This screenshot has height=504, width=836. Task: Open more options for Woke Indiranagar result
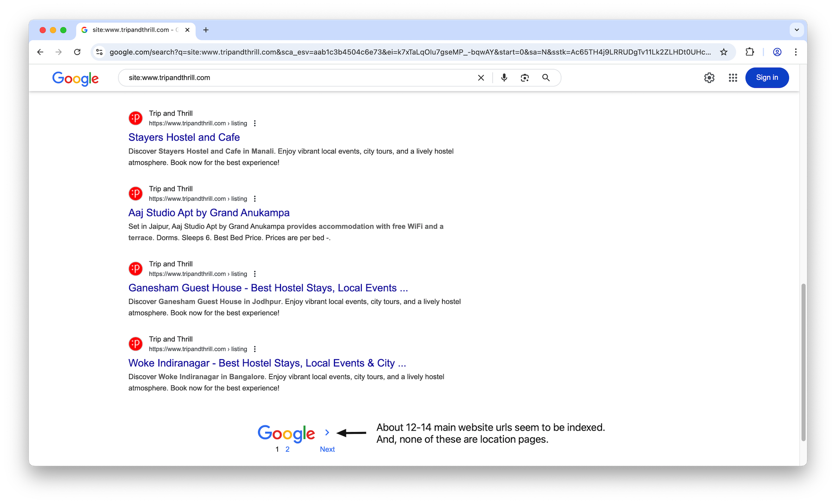point(255,349)
